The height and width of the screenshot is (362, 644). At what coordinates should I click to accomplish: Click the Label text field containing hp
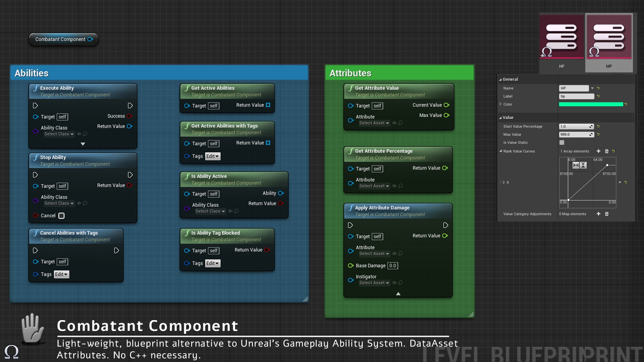pyautogui.click(x=577, y=96)
